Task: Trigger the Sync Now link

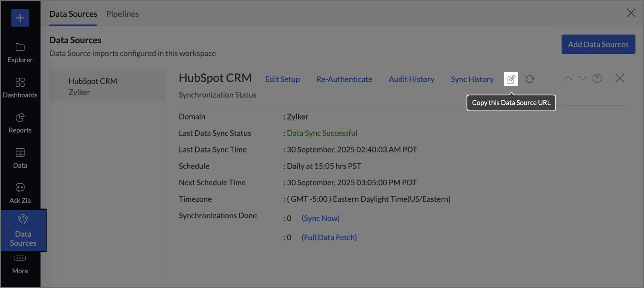Action: (320, 218)
